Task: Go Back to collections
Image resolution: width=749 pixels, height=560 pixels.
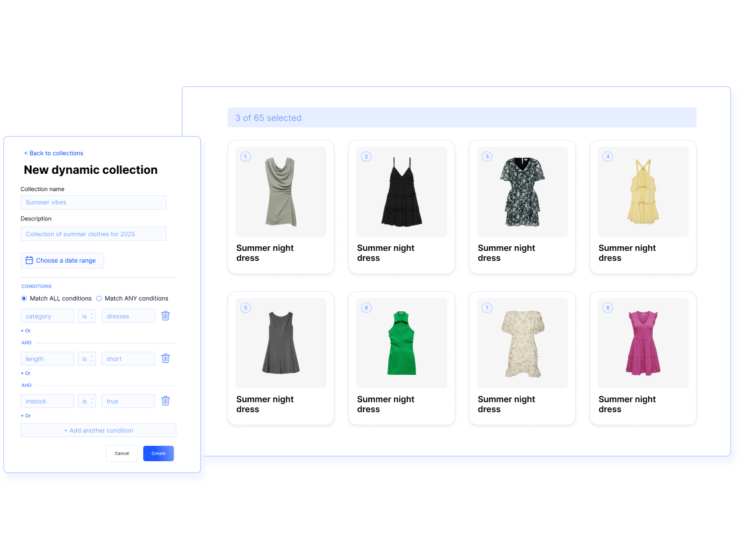Action: tap(53, 153)
